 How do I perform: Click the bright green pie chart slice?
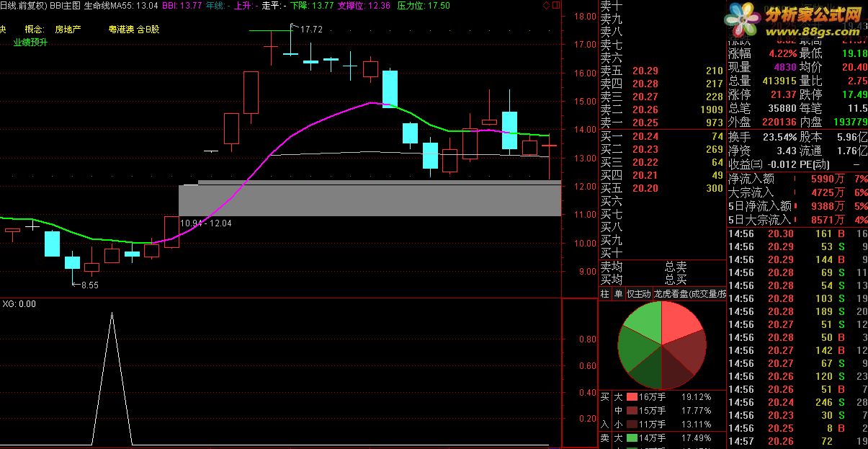tap(645, 323)
